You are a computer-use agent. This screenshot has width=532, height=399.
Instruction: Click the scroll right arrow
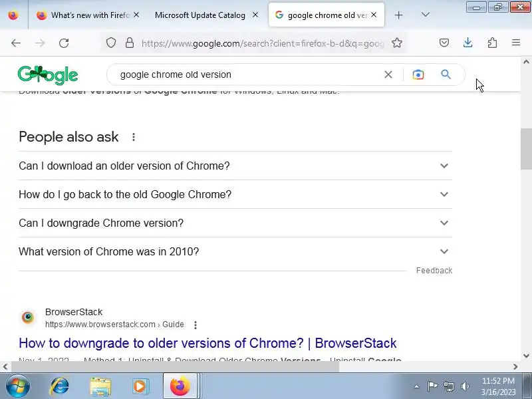[x=515, y=367]
